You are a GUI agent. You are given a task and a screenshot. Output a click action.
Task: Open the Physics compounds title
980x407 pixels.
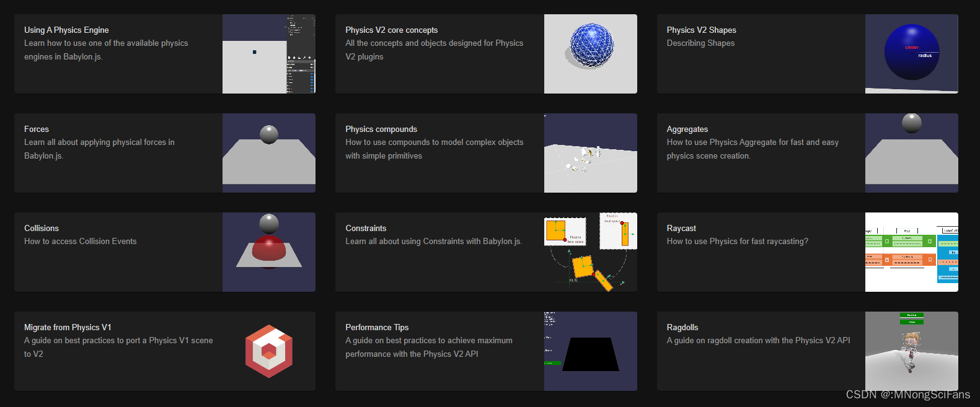pyautogui.click(x=381, y=129)
